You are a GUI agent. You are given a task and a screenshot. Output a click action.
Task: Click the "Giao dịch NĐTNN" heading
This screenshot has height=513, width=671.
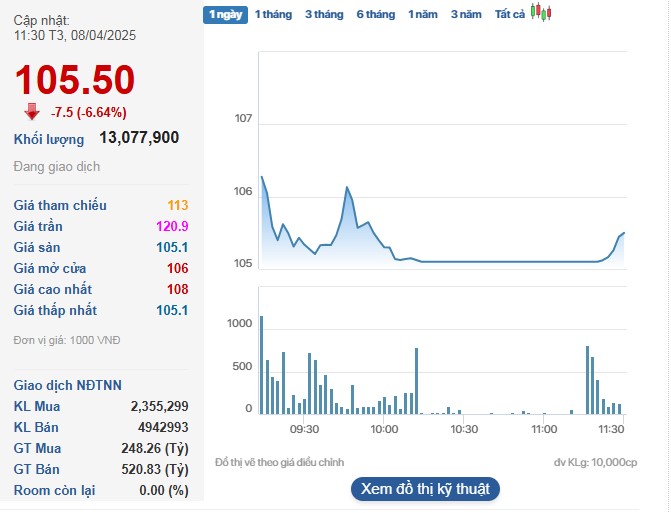point(68,385)
